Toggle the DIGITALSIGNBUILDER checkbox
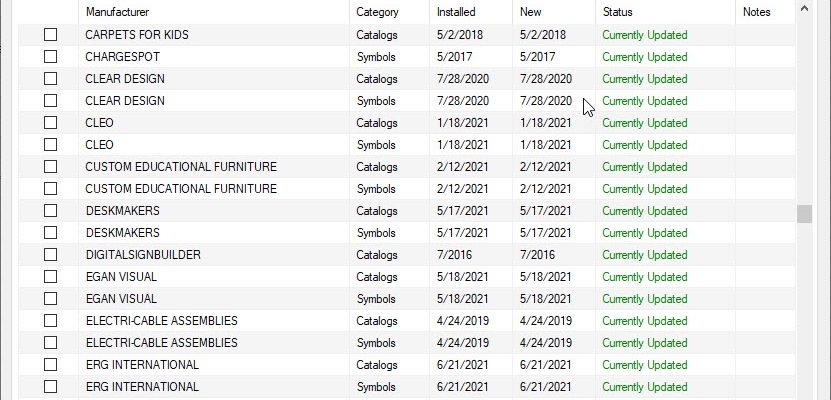 pyautogui.click(x=50, y=255)
